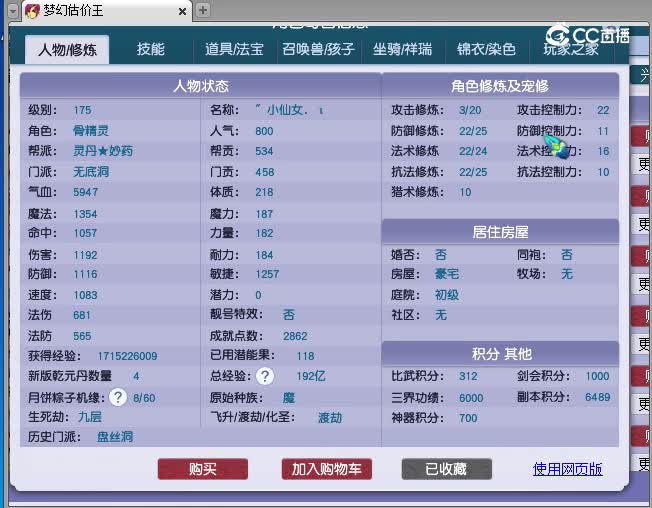The width and height of the screenshot is (652, 508).
Task: Click the 气血 value 5947
Action: (86, 192)
